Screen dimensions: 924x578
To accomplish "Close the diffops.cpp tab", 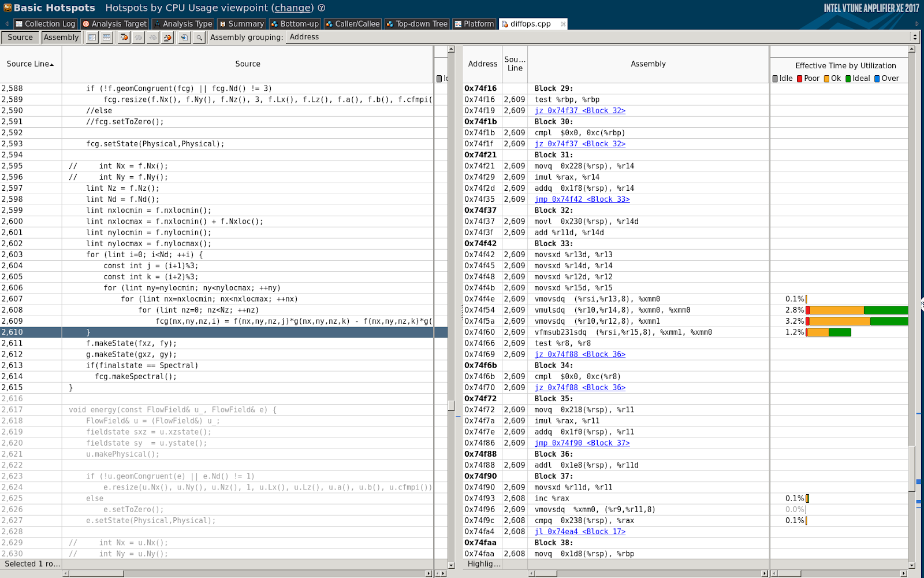I will click(563, 24).
